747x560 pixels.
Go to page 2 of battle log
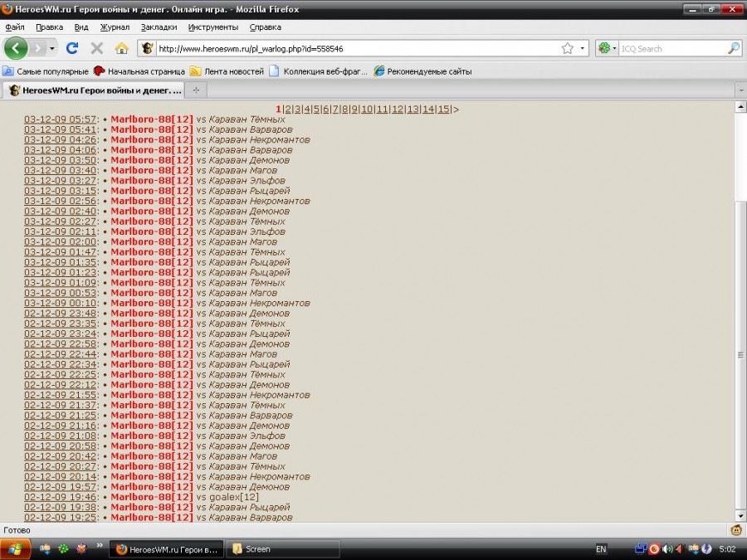pyautogui.click(x=288, y=109)
